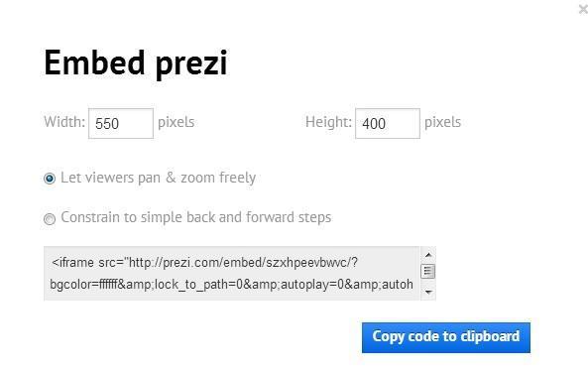Click the '<iframe src=' opening tag text
588x371 pixels.
87,262
